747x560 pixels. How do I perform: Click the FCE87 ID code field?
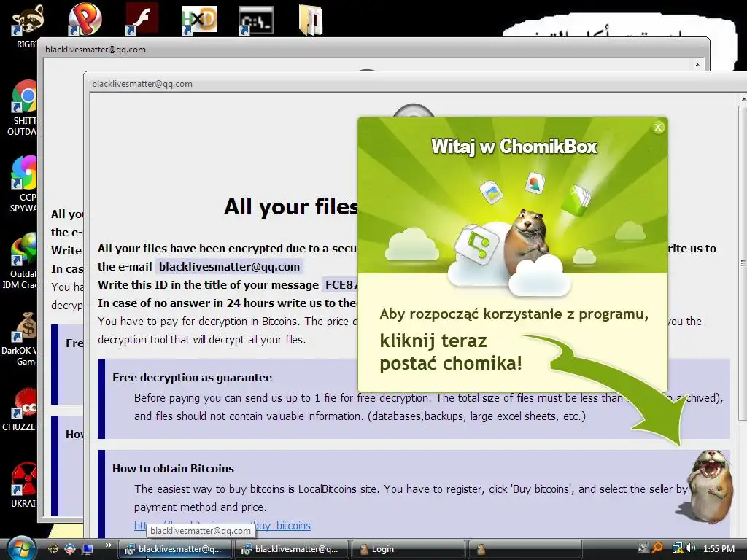click(340, 285)
